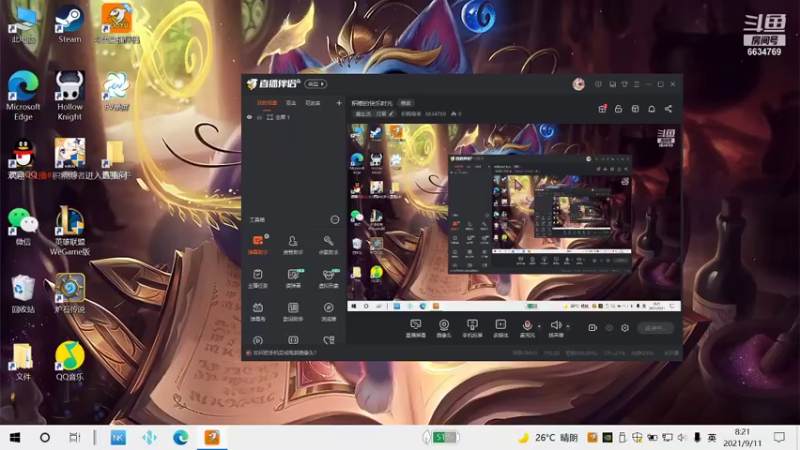Add screen capture source in bottom bar

[x=415, y=328]
